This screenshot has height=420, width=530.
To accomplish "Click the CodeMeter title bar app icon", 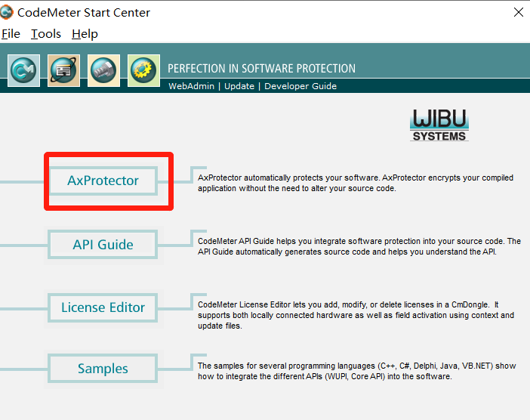I will tap(7, 13).
